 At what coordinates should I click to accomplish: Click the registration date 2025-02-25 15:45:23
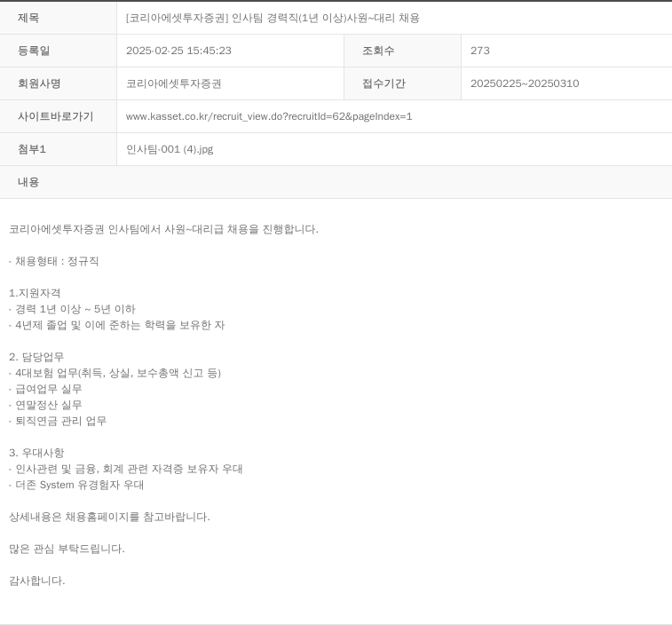pos(178,51)
